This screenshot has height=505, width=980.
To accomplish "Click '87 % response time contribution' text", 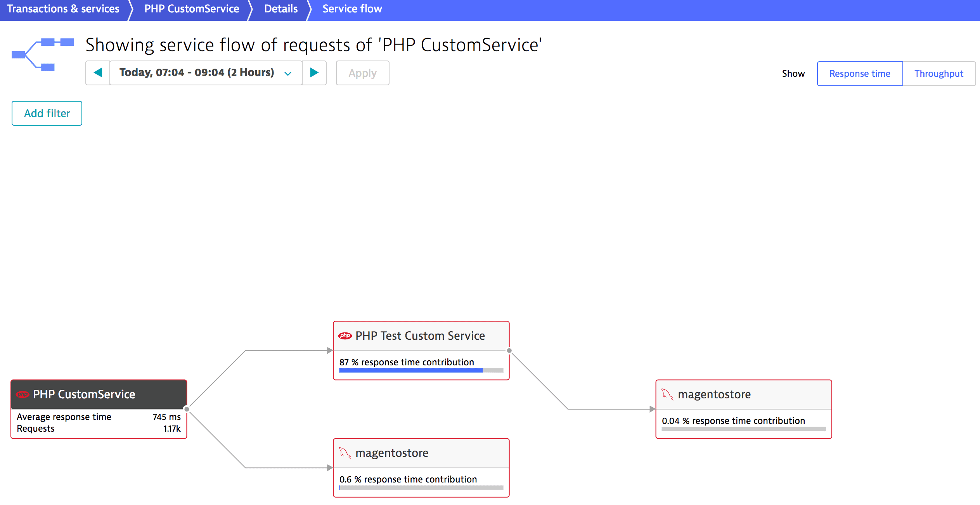I will (407, 362).
